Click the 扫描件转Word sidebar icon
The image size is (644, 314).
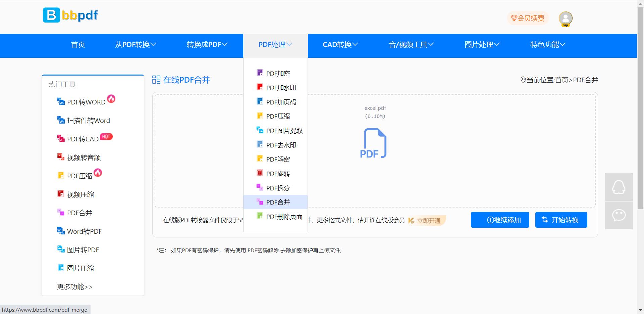pyautogui.click(x=61, y=120)
